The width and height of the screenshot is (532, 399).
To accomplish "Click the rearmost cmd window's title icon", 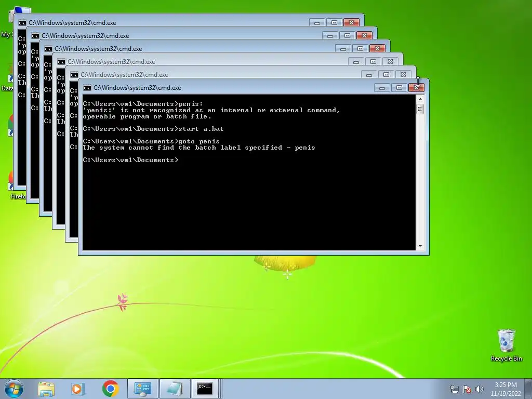I will coord(22,23).
